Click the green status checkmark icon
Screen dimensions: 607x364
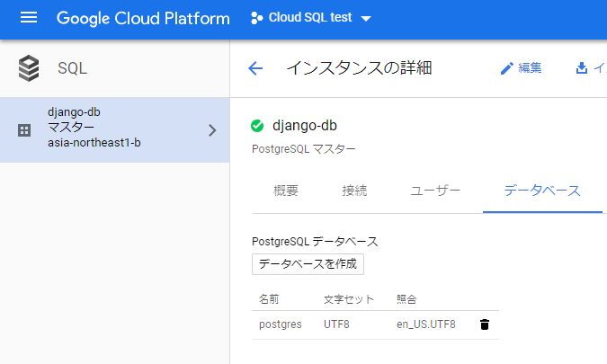click(x=257, y=126)
